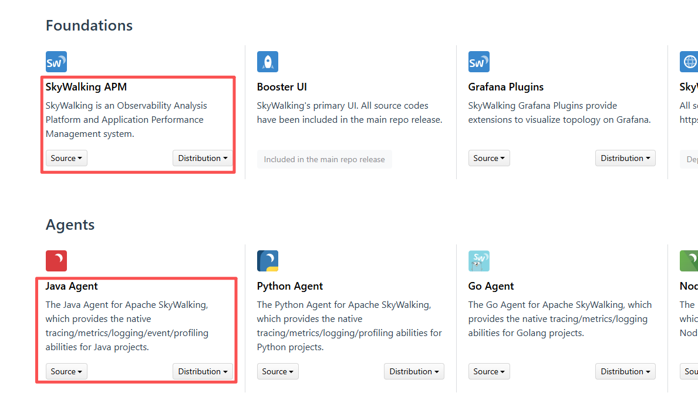Viewport: 698px width, 396px height.
Task: Click the green Node agent icon
Action: (689, 261)
